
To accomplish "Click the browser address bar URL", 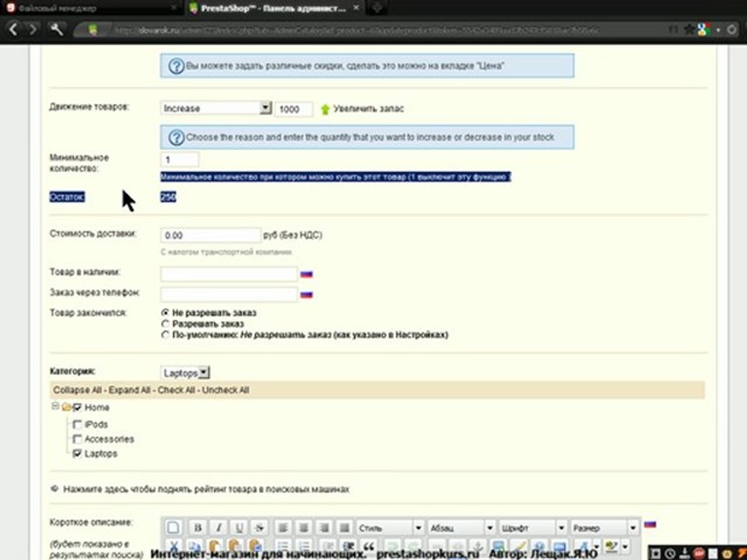I will [357, 30].
